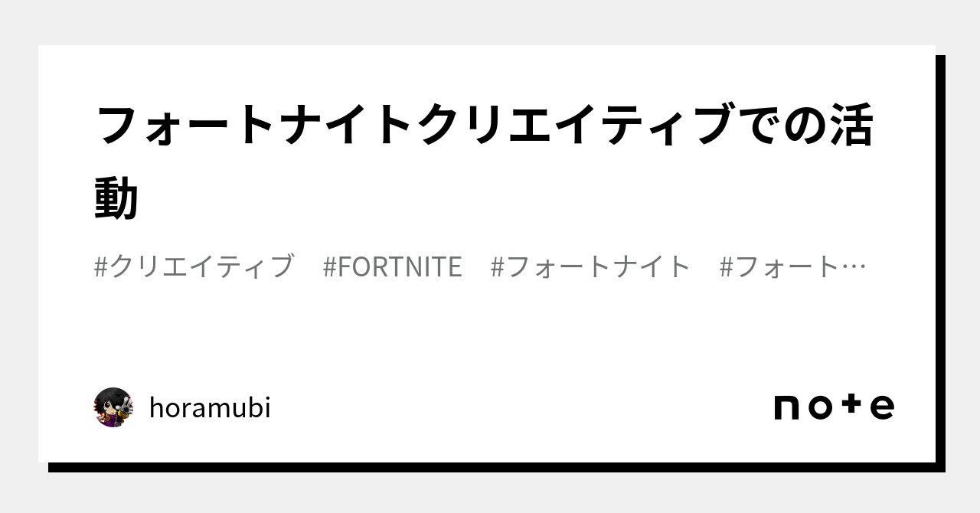Screen dimensions: 980x513
Task: Click the "e" letter of the note logo
Action: tap(882, 407)
